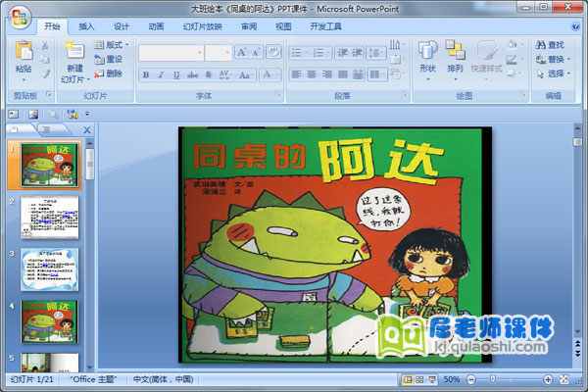588x392 pixels.
Task: Open the Font Color dropdown arrow
Action: click(278, 74)
